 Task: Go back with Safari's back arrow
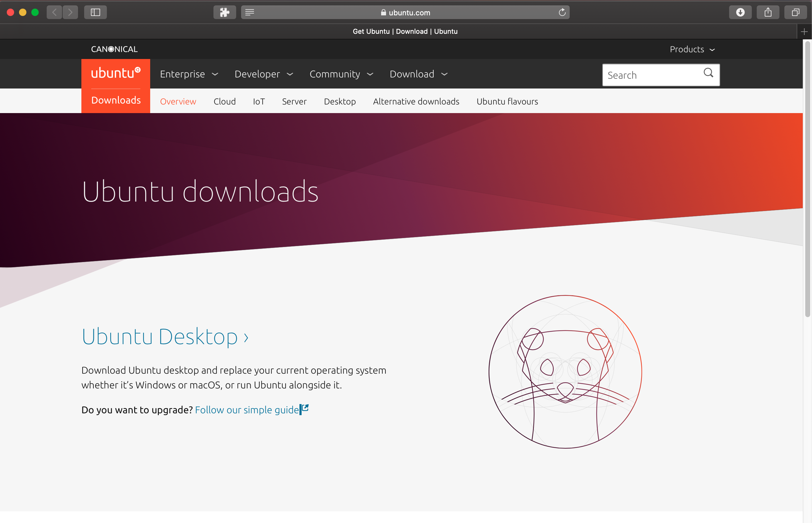tap(54, 12)
